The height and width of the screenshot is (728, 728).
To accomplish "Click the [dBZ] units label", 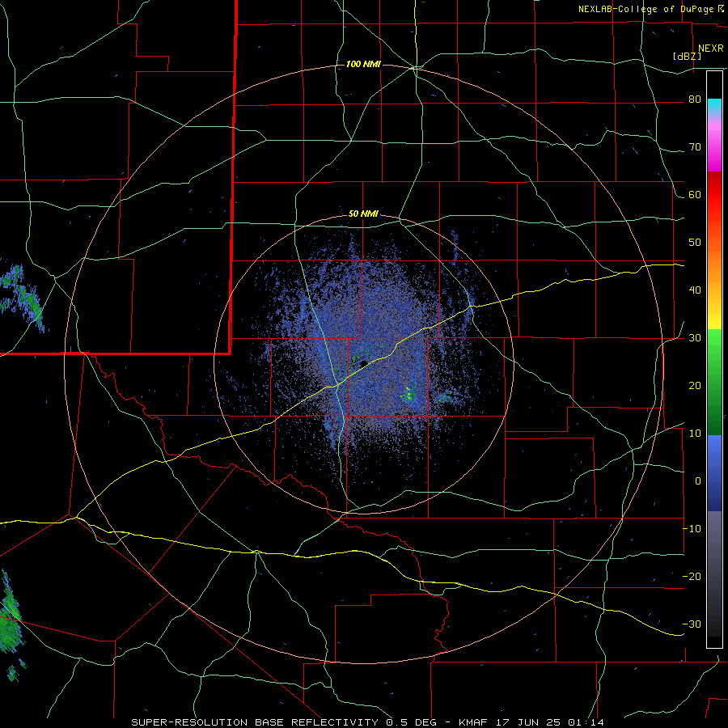I will [x=687, y=57].
